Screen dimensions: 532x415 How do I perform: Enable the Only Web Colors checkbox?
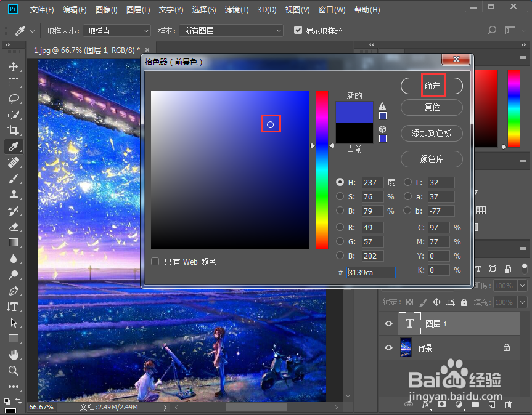155,262
